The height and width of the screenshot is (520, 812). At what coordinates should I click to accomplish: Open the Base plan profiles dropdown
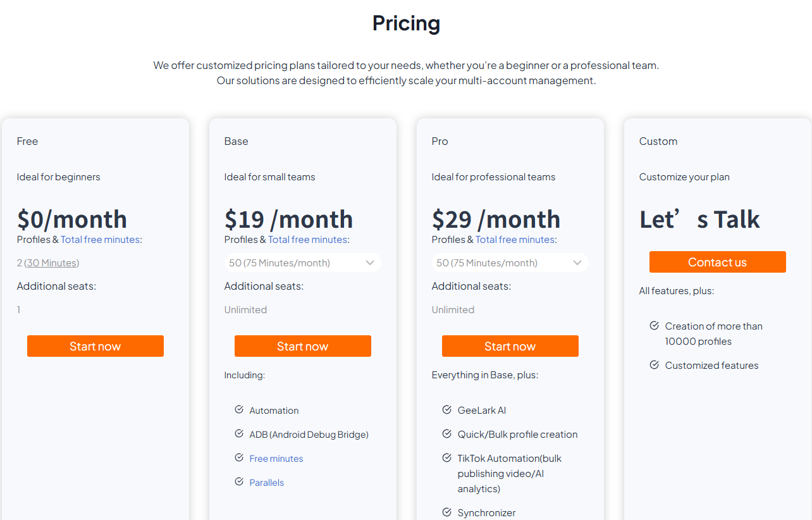(302, 263)
